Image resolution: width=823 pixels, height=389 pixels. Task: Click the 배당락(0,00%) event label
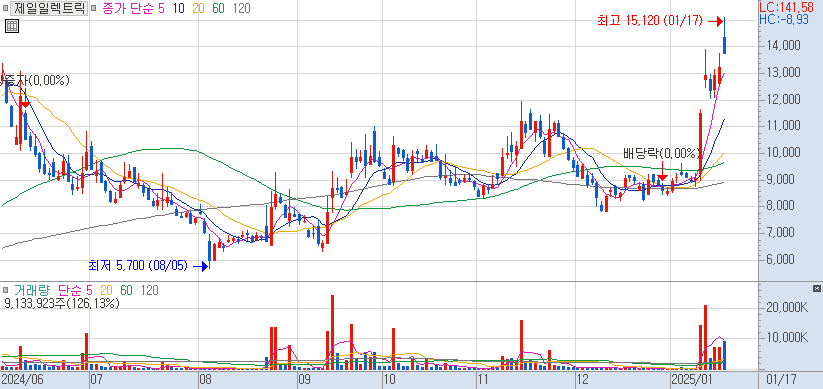click(661, 154)
